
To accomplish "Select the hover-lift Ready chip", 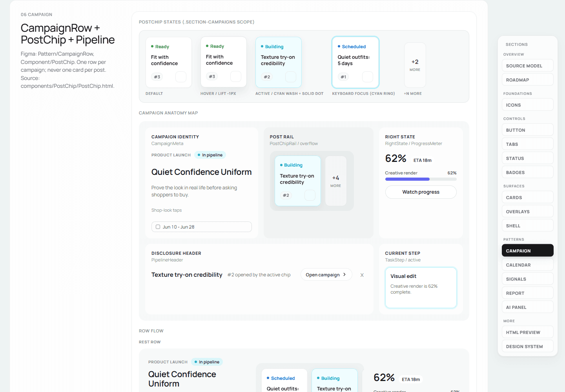I will click(224, 62).
